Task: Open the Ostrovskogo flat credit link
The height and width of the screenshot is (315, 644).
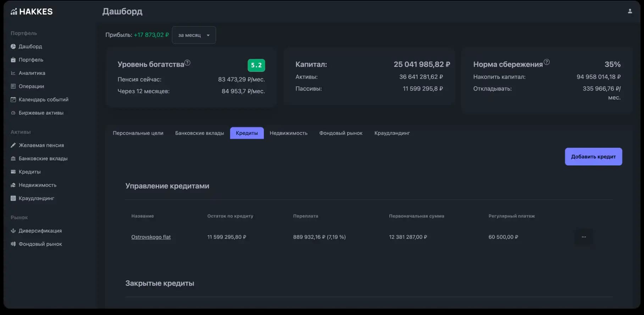Action: point(151,237)
